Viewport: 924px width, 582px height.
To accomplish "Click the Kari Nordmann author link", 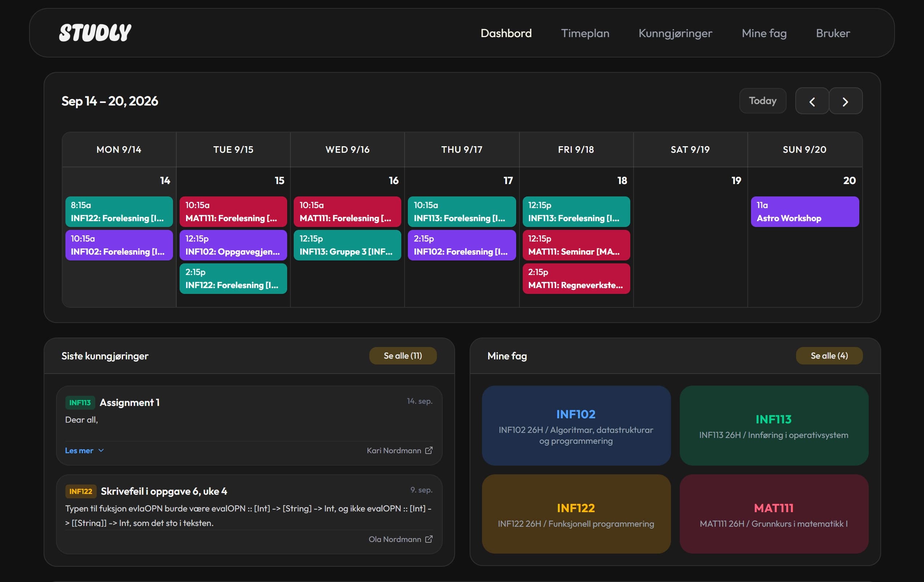I will (x=394, y=450).
